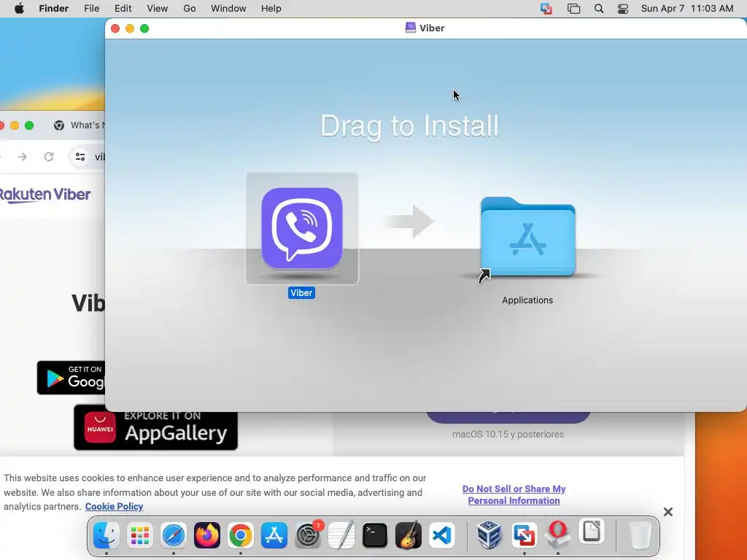Open the document stack in the Dock
The width and height of the screenshot is (747, 560).
point(591,532)
